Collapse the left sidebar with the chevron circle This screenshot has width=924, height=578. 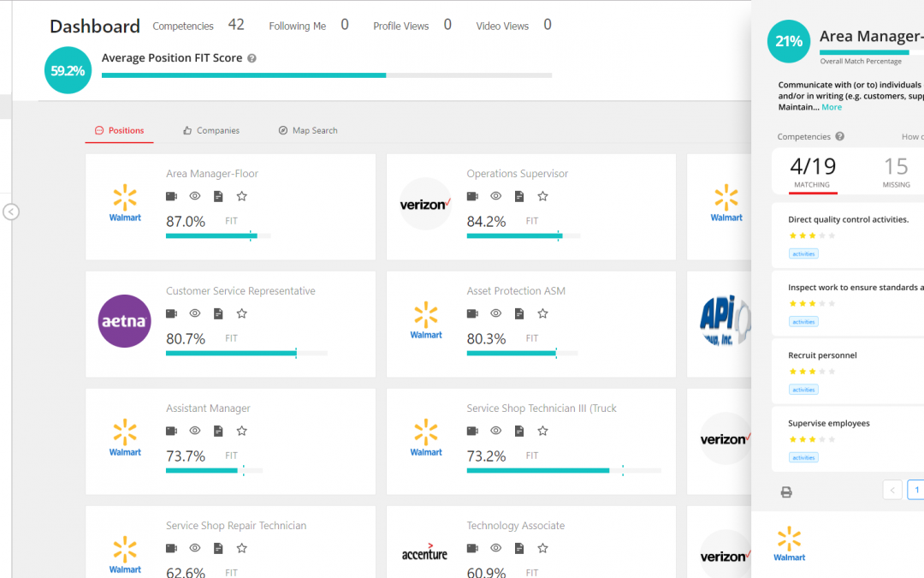(x=11, y=212)
